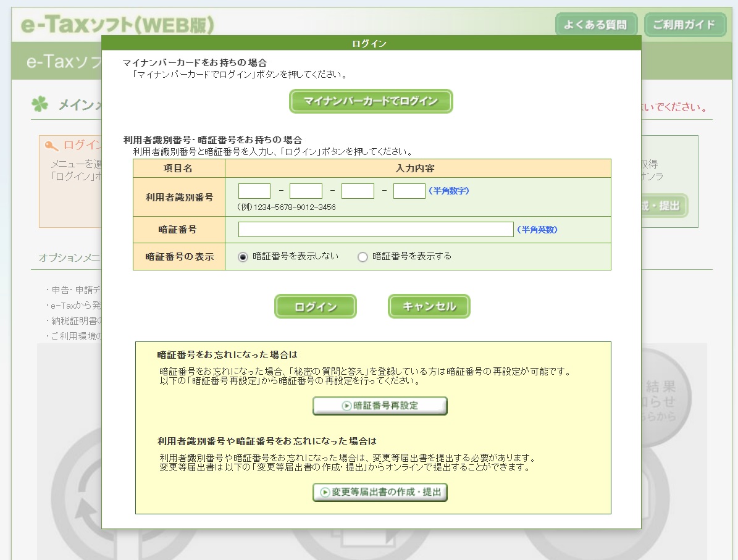Viewport: 738px width, 560px height.
Task: Open よくある質問 in the header
Action: point(596,25)
